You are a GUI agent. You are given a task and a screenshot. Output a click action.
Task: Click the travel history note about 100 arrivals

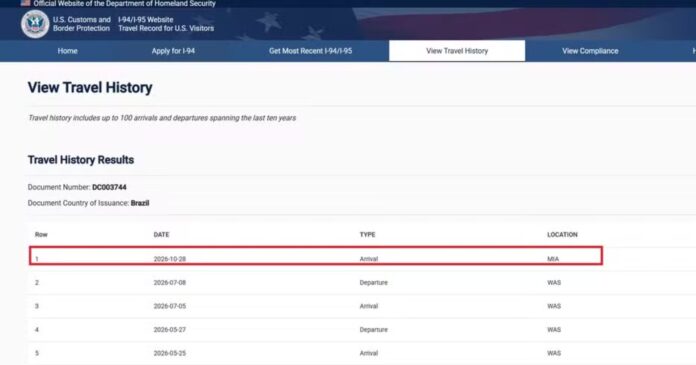[x=162, y=118]
